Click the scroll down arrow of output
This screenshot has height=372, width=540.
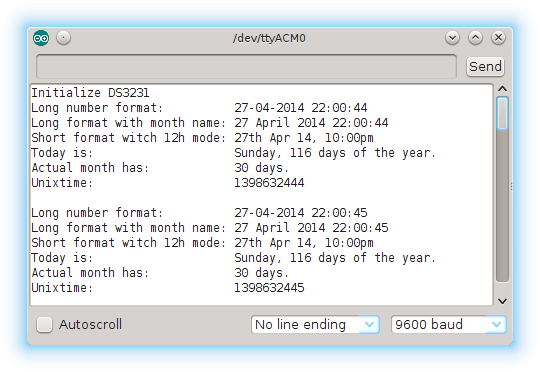click(502, 301)
